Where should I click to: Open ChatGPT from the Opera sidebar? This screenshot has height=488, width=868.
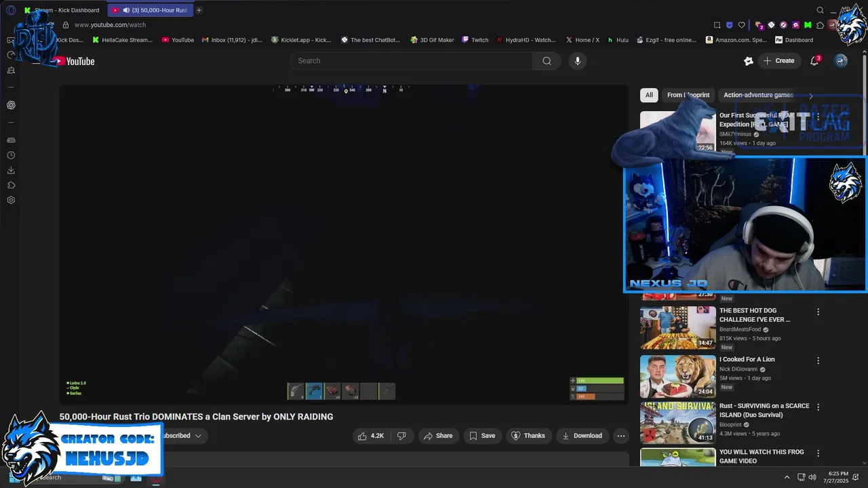pos(11,105)
